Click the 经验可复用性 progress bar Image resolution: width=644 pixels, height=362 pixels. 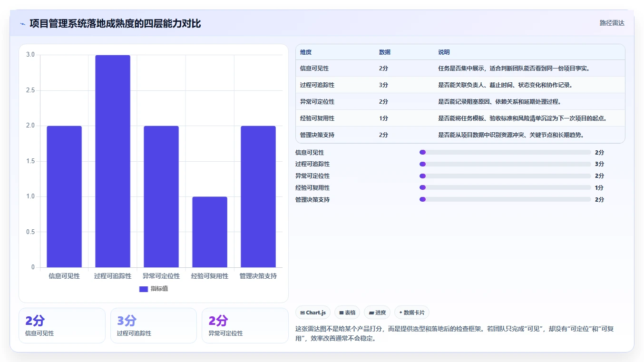pyautogui.click(x=505, y=187)
